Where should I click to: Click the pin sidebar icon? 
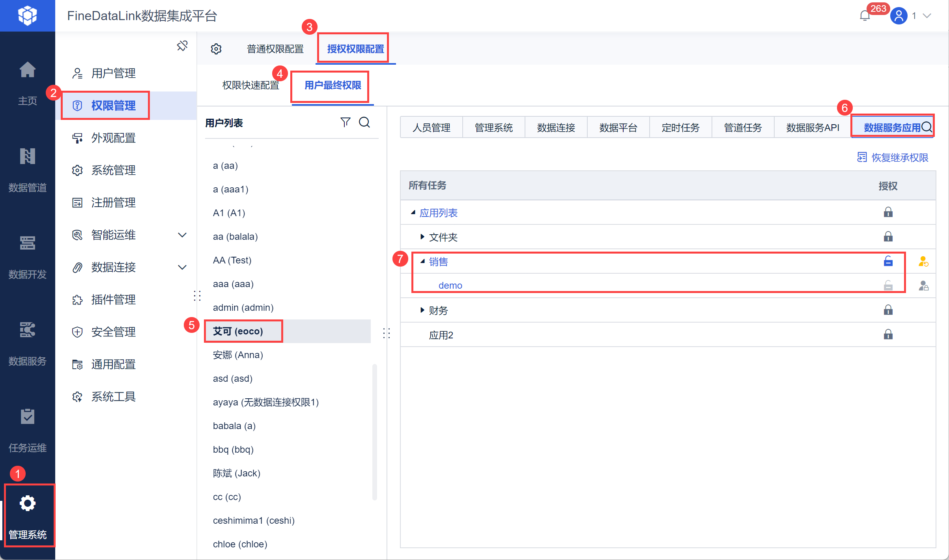pos(182,46)
